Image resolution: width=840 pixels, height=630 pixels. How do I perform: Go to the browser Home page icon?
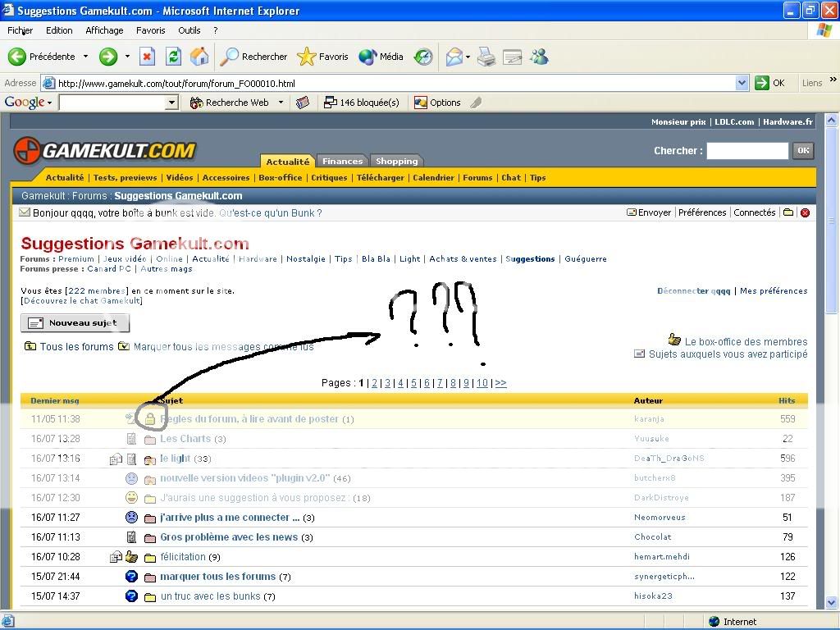point(199,57)
